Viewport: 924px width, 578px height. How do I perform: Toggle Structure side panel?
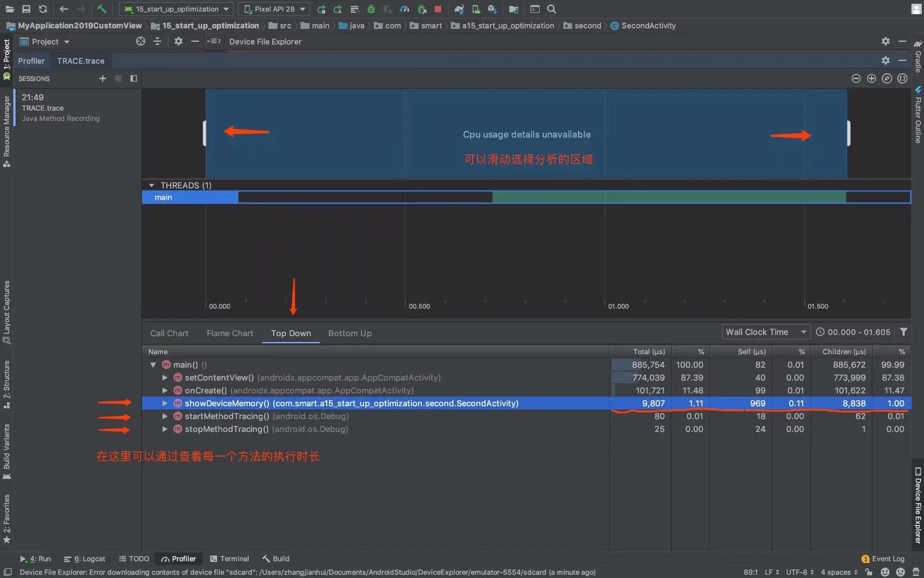[7, 384]
